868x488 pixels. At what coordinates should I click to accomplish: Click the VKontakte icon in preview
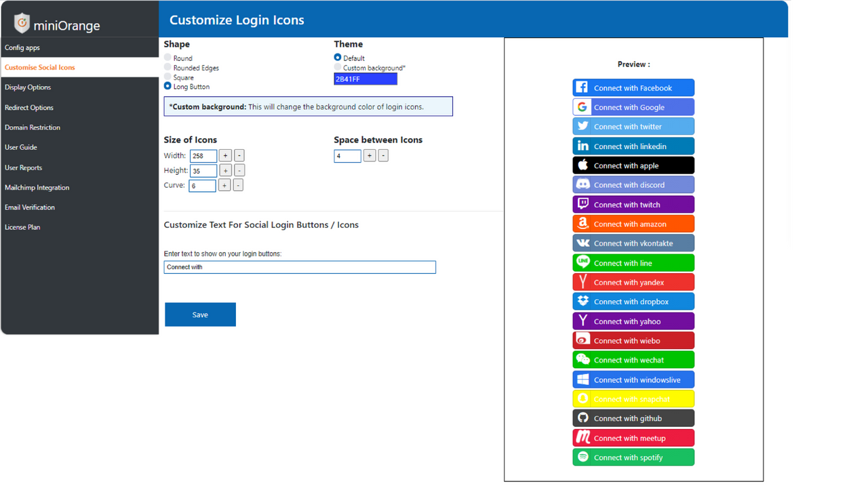583,243
